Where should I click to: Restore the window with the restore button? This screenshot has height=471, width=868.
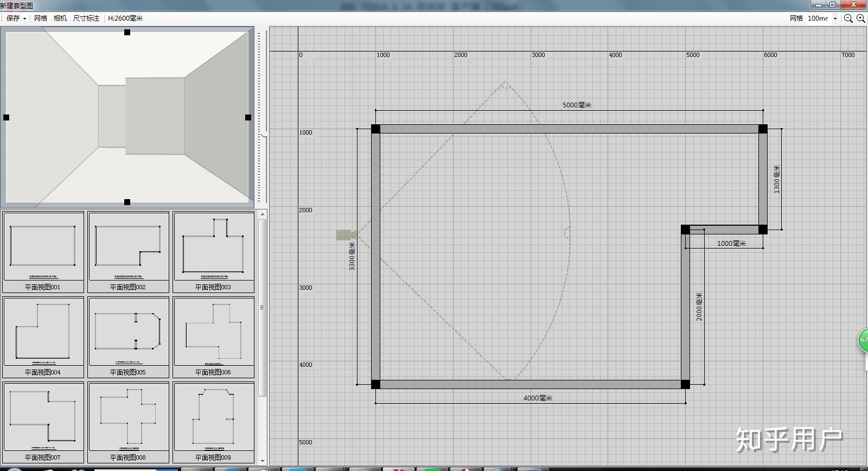point(832,5)
